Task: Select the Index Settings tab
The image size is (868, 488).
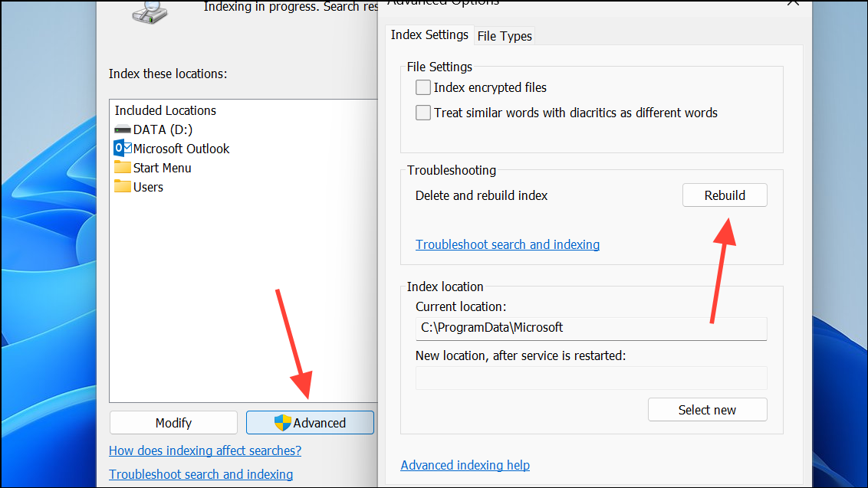Action: tap(429, 35)
